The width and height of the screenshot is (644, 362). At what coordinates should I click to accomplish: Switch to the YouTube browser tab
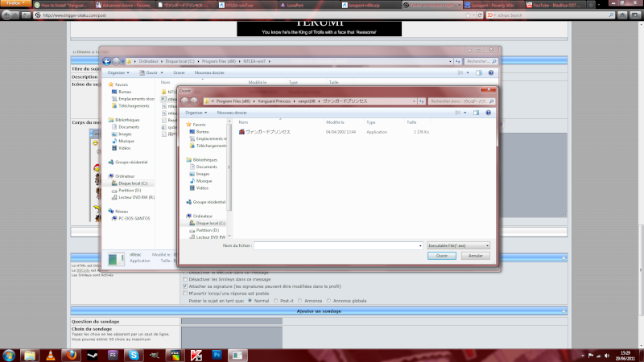pos(555,5)
